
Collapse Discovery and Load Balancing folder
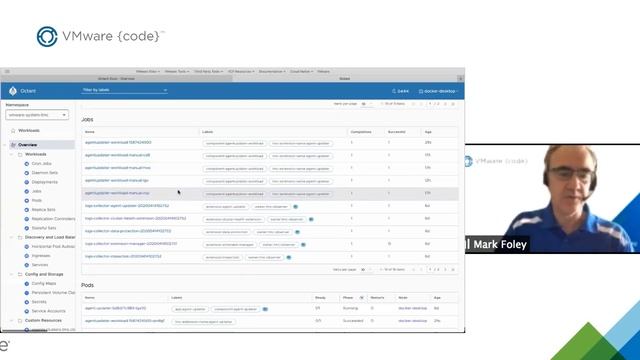pyautogui.click(x=11, y=238)
